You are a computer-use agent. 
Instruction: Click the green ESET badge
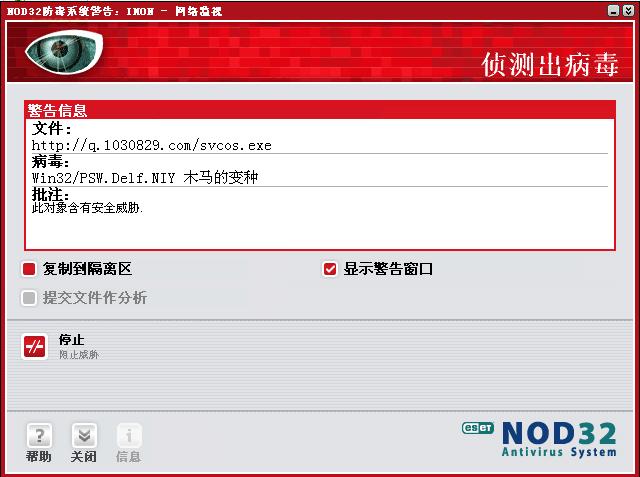[x=478, y=428]
